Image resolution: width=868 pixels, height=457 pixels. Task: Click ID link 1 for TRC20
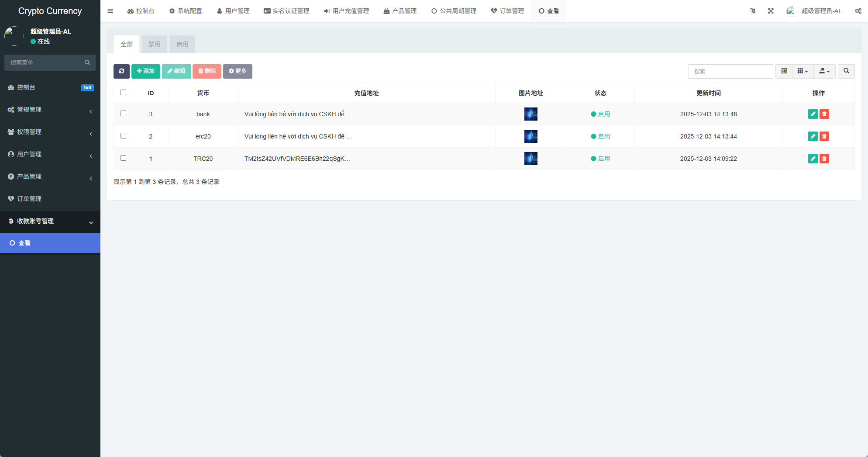point(151,159)
